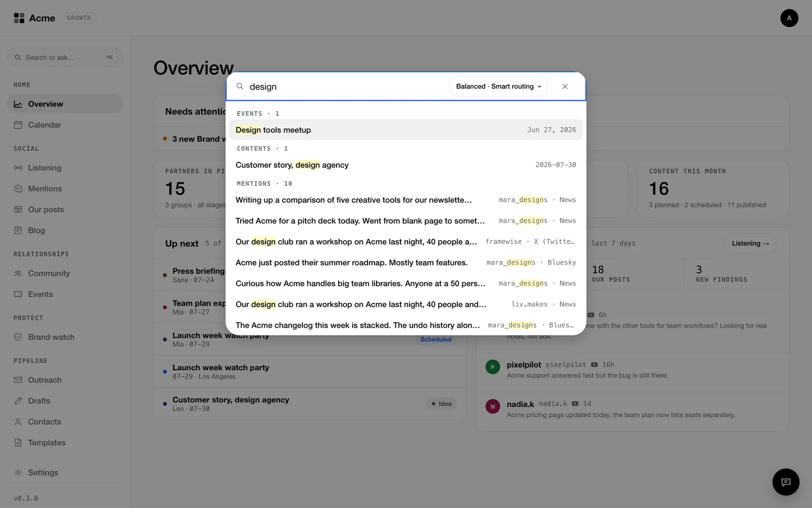The image size is (812, 508).
Task: Click the Calendar icon in sidebar
Action: pos(18,125)
